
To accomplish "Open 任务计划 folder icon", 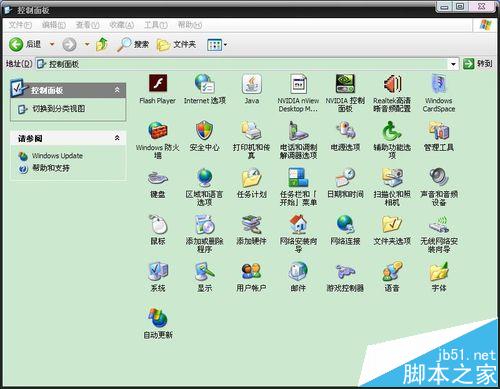I will [252, 177].
